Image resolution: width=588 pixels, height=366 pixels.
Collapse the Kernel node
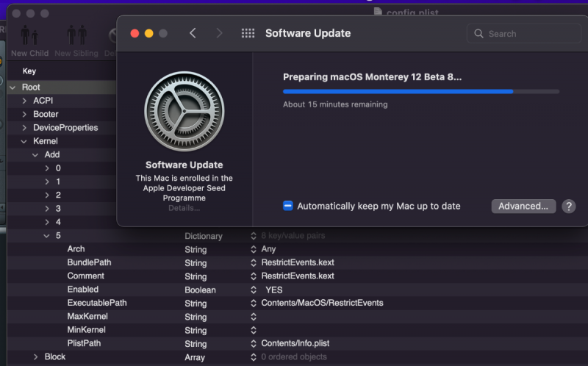(24, 141)
